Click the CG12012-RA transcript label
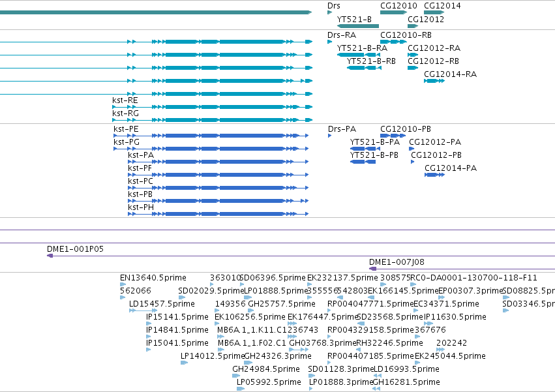The height and width of the screenshot is (392, 555). [x=434, y=48]
